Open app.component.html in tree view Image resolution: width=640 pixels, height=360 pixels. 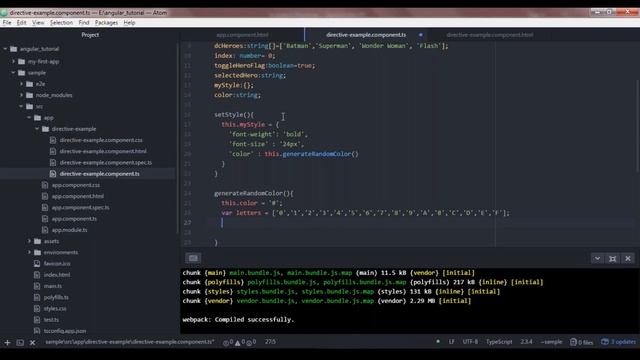[x=78, y=196]
